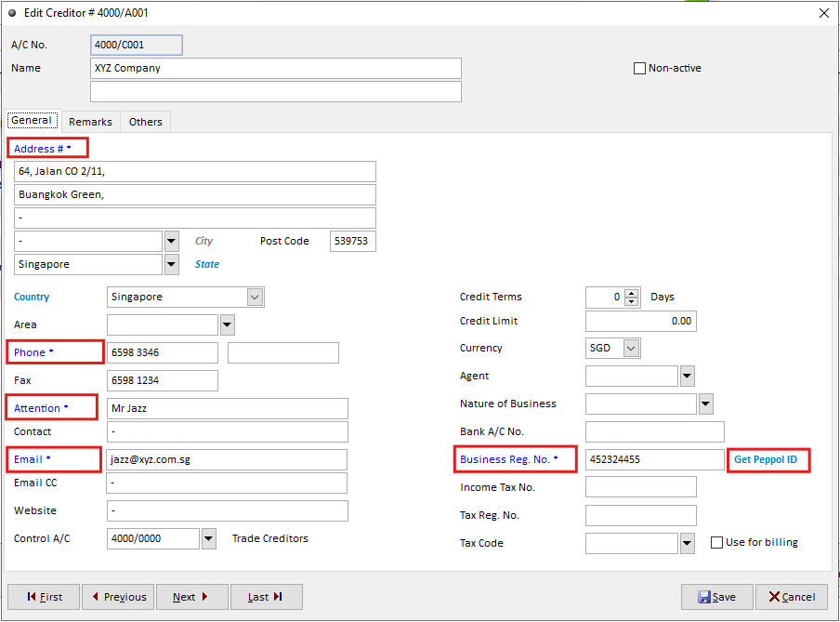Open the Control A/C dropdown arrow
Viewport: 840px width, 622px height.
(x=208, y=539)
